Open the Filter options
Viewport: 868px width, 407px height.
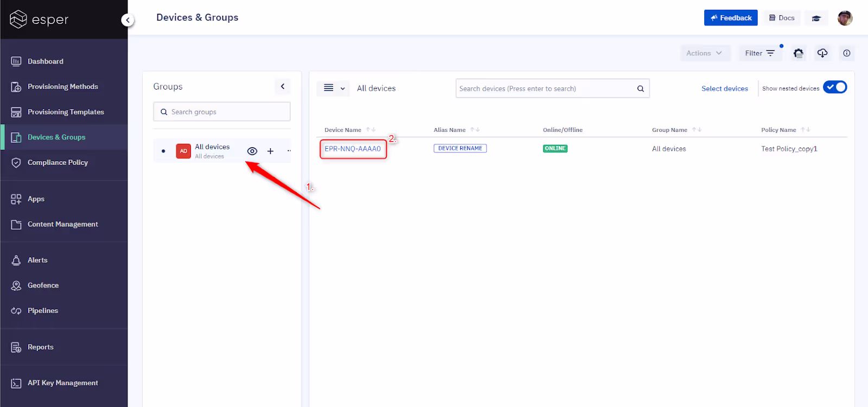[x=760, y=53]
